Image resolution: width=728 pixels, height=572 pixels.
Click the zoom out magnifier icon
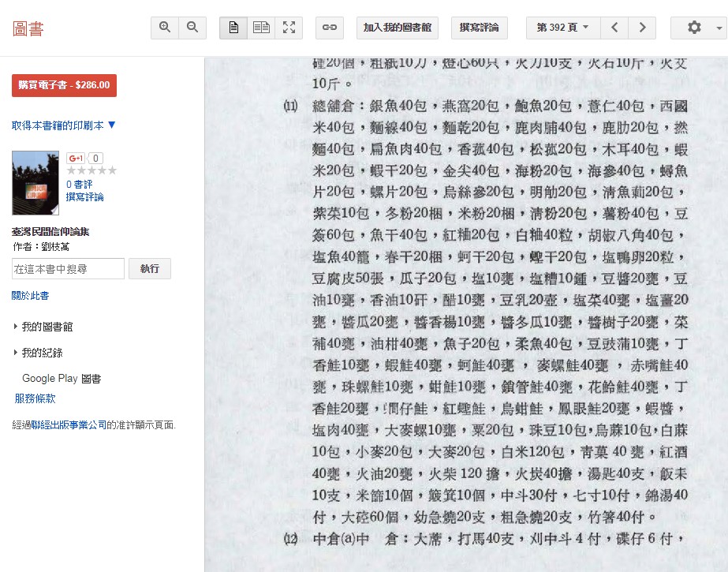192,28
